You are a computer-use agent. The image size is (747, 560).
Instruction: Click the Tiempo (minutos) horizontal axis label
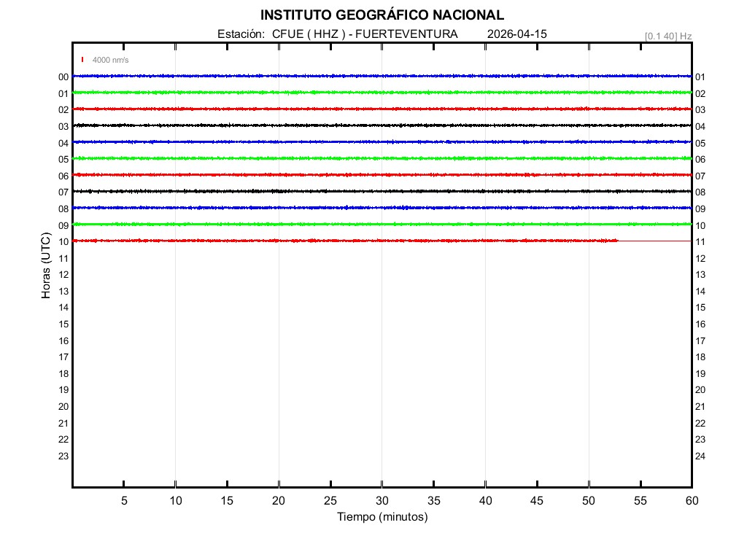pos(382,517)
